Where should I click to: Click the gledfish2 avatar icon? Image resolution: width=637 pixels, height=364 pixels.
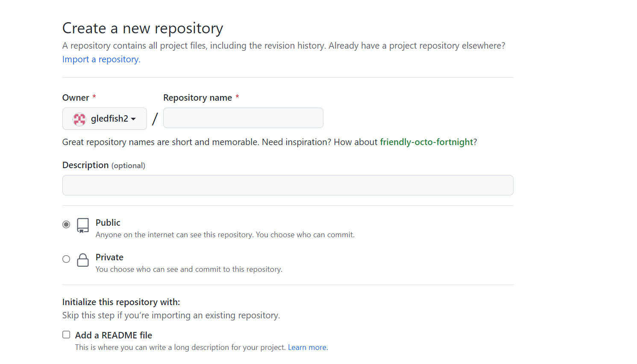click(79, 119)
